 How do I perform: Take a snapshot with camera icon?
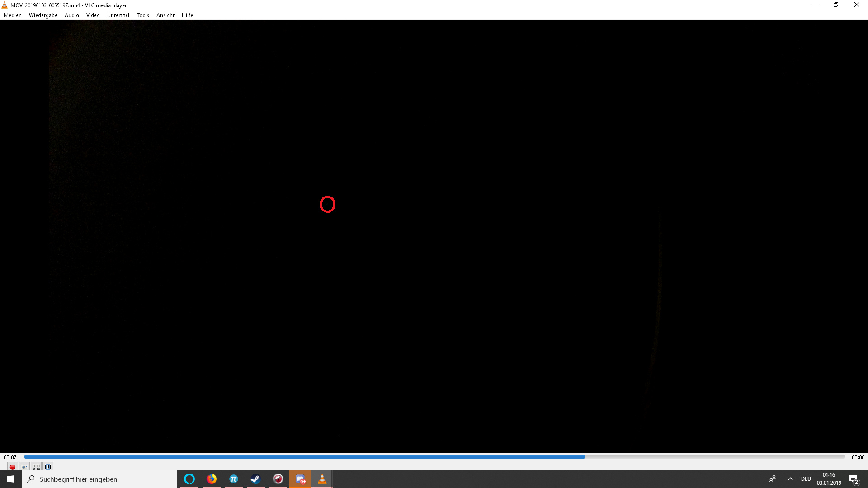(24, 467)
